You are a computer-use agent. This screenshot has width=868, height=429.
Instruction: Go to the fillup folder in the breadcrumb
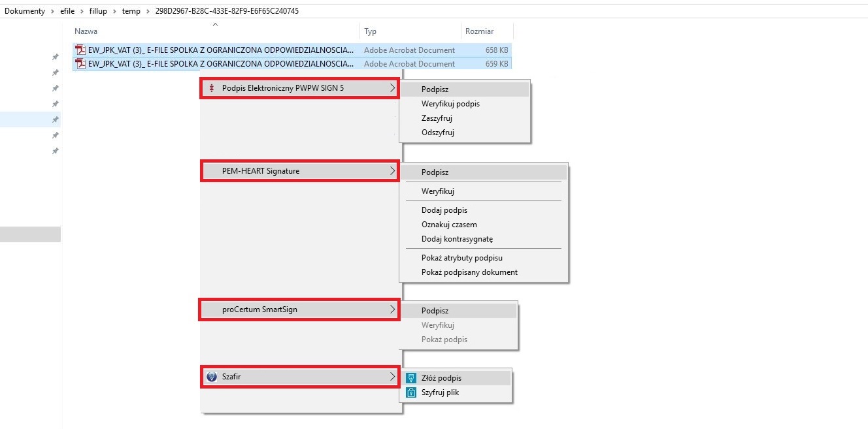pyautogui.click(x=99, y=11)
